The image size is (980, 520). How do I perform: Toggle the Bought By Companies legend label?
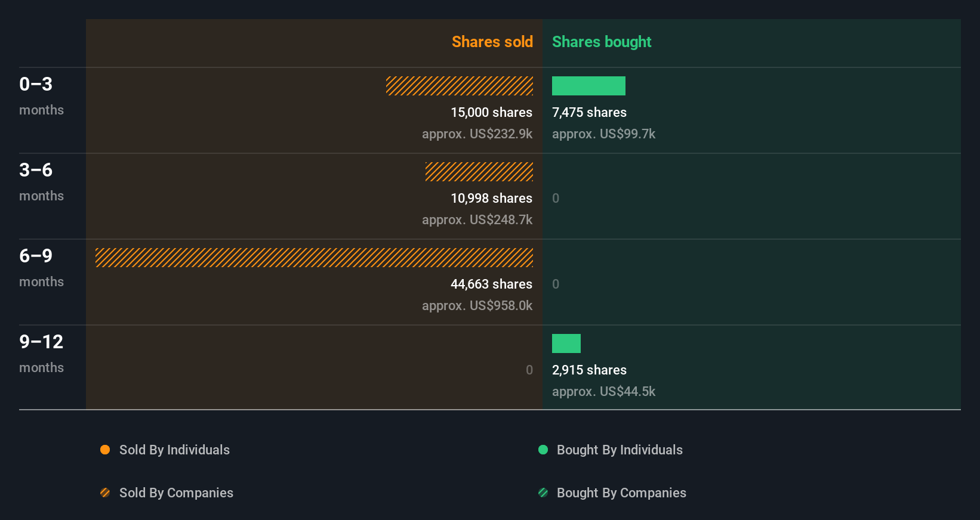tap(621, 493)
